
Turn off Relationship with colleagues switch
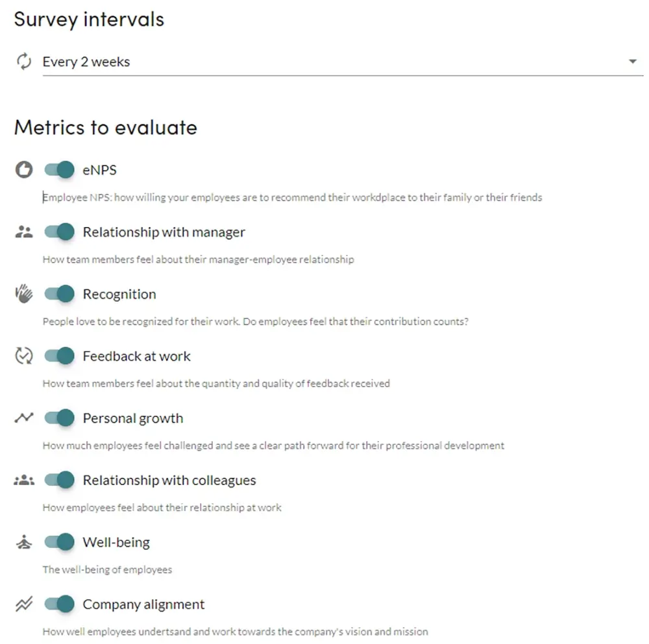pyautogui.click(x=60, y=480)
